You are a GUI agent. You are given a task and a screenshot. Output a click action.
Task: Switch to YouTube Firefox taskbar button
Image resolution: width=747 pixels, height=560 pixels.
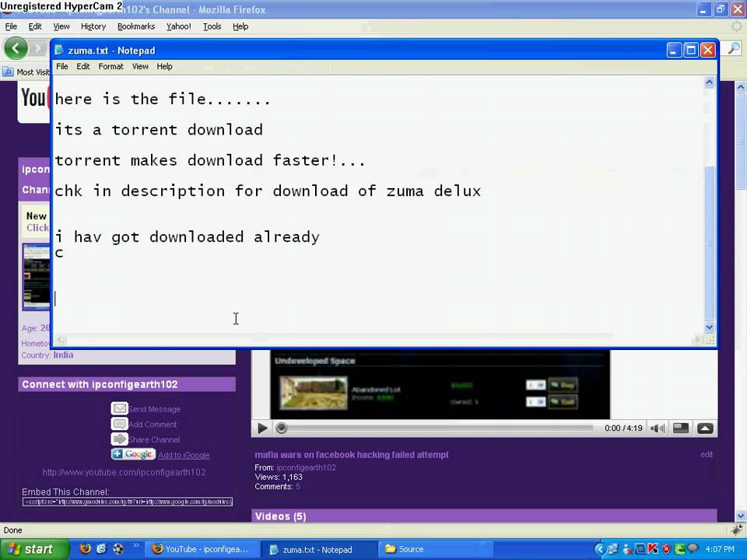tap(202, 549)
